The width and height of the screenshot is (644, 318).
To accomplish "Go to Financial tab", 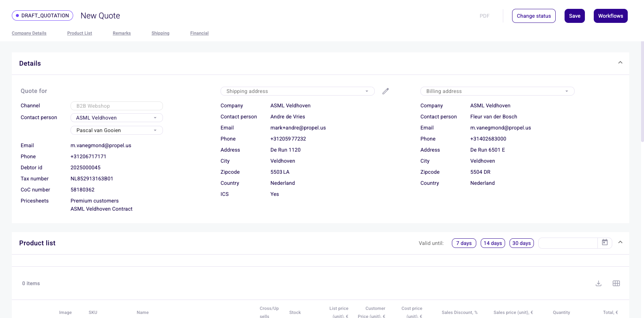I will [x=200, y=33].
